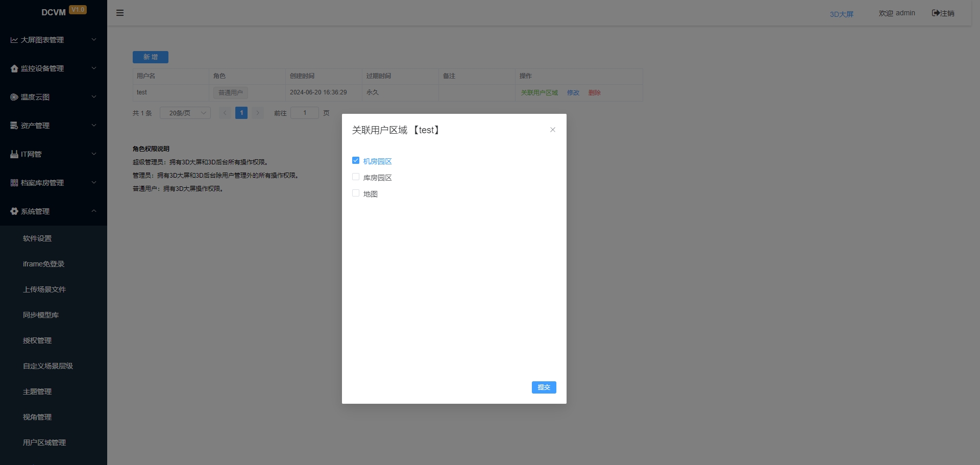Click the hamburger menu collapse icon

(x=120, y=13)
